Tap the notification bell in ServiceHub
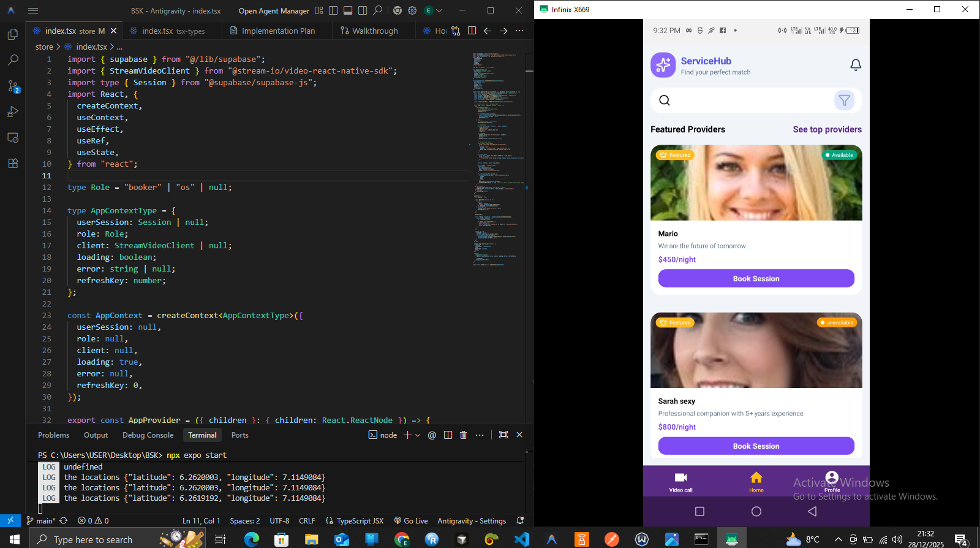 856,65
